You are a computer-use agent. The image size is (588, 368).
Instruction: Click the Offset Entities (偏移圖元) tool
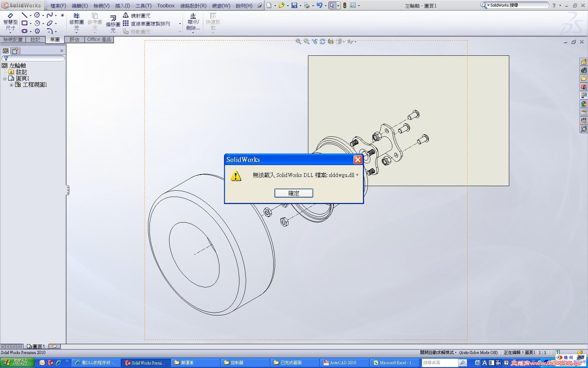[x=113, y=23]
